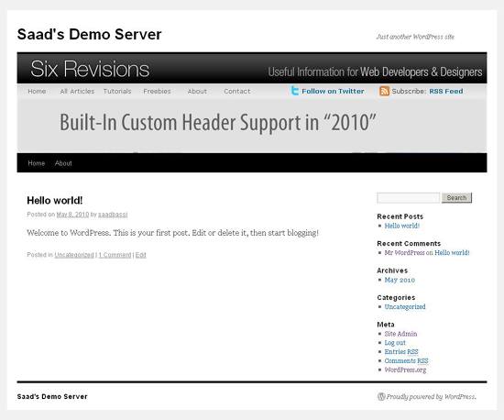The image size is (504, 420).
Task: Click the 'Recent Comments' widget heading
Action: (x=409, y=243)
